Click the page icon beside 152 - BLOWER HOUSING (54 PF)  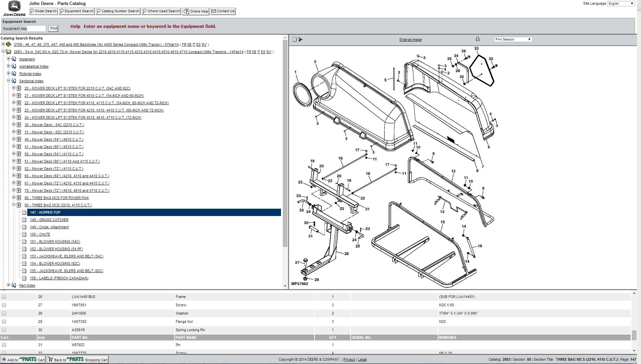(24, 249)
